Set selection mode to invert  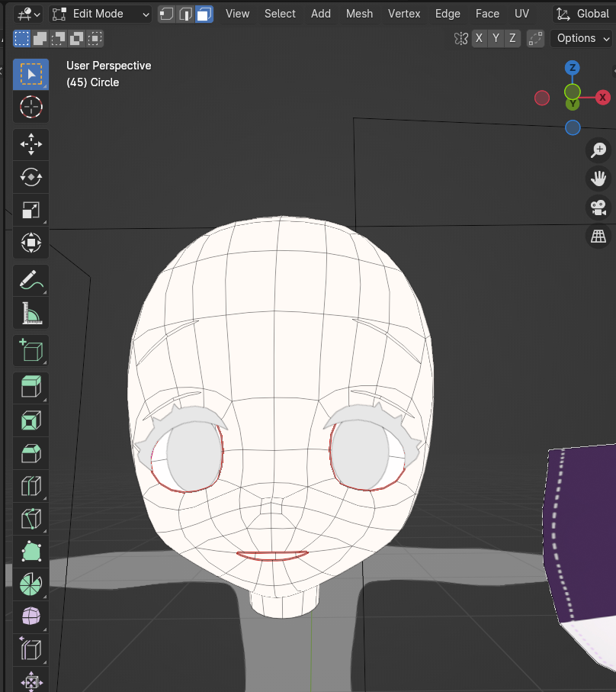[77, 38]
